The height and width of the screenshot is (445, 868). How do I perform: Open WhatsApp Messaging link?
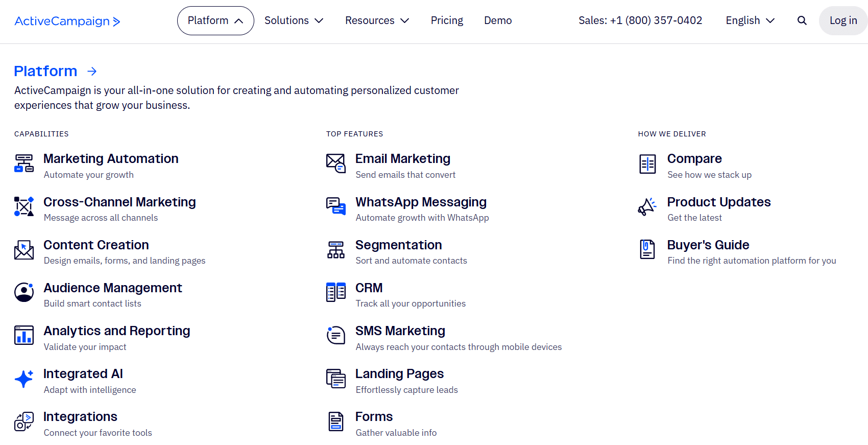click(421, 202)
